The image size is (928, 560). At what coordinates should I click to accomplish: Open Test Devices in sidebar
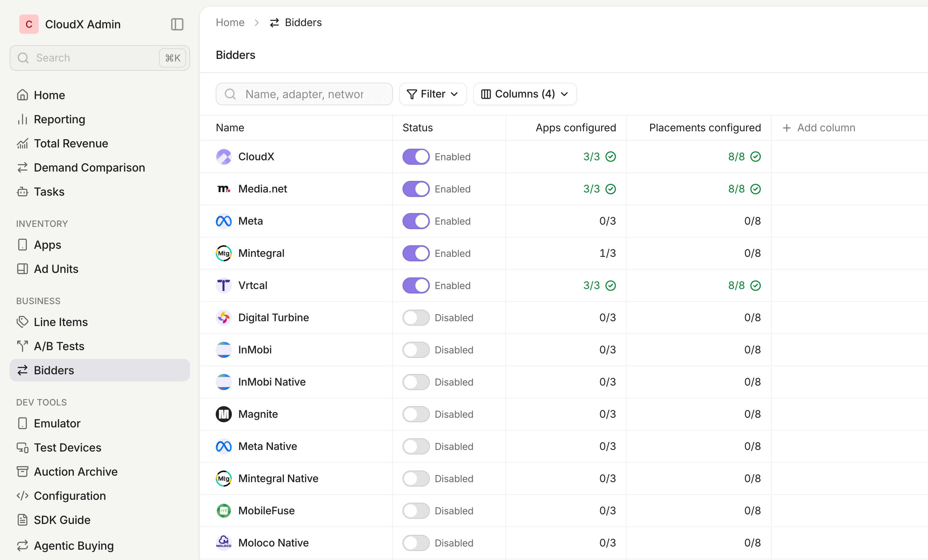coord(99,447)
